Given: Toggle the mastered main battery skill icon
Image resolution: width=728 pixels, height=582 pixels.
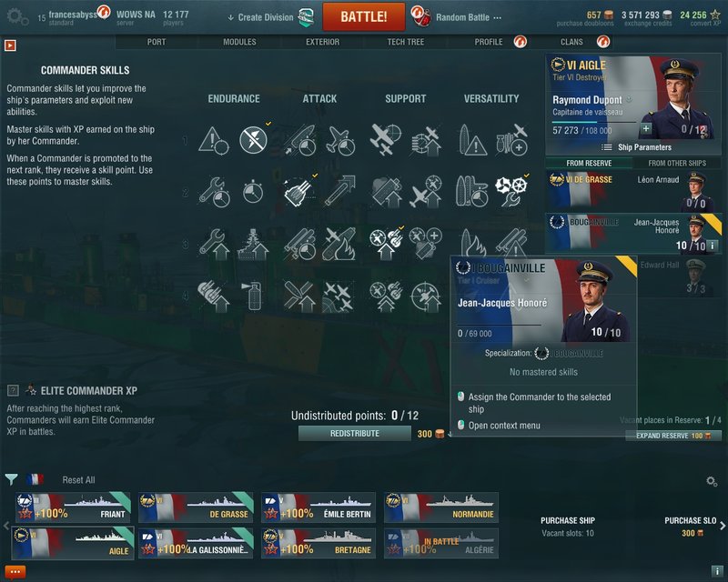Looking at the screenshot, I should tap(298, 191).
